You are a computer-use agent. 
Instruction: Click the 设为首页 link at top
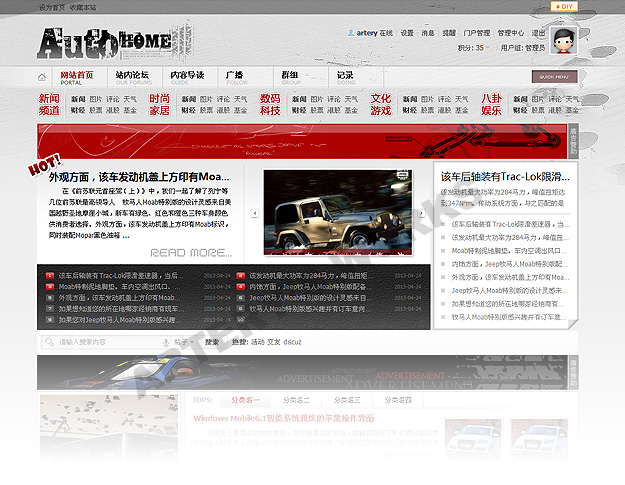(x=52, y=6)
